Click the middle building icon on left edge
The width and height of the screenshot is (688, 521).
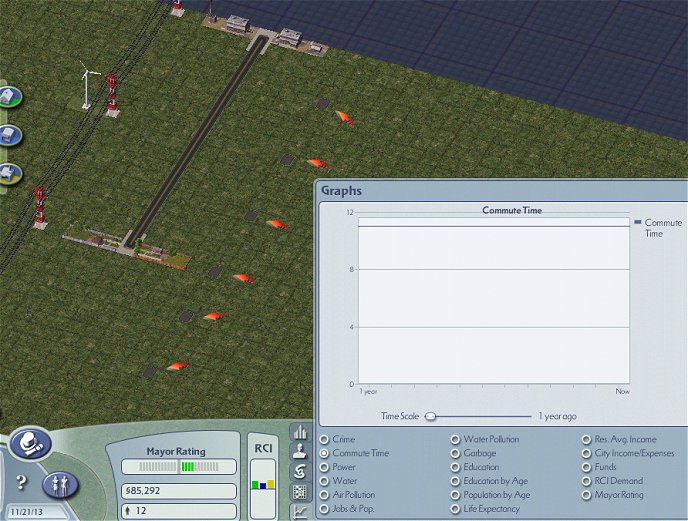[10, 135]
